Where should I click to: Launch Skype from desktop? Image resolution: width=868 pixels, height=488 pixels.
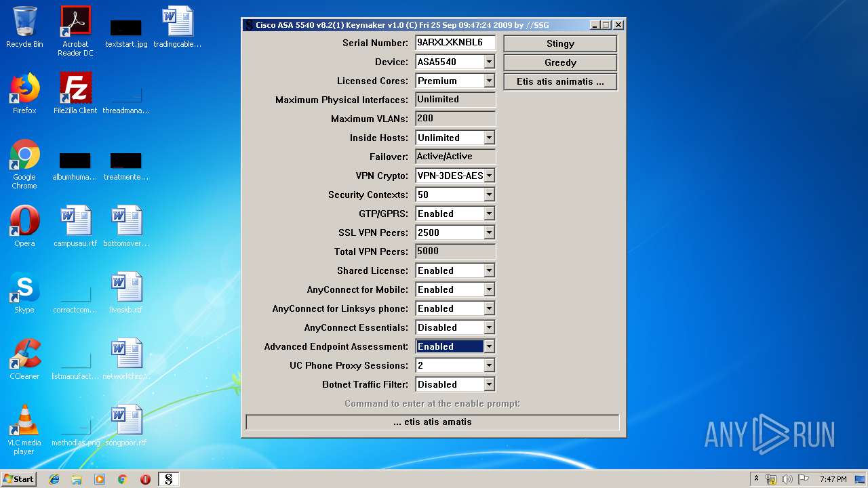24,293
